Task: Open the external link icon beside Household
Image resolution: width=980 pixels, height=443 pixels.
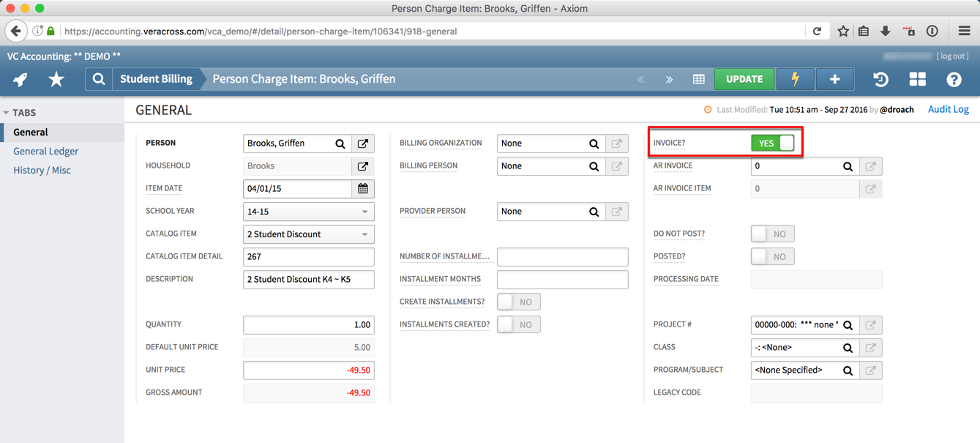Action: [x=364, y=165]
